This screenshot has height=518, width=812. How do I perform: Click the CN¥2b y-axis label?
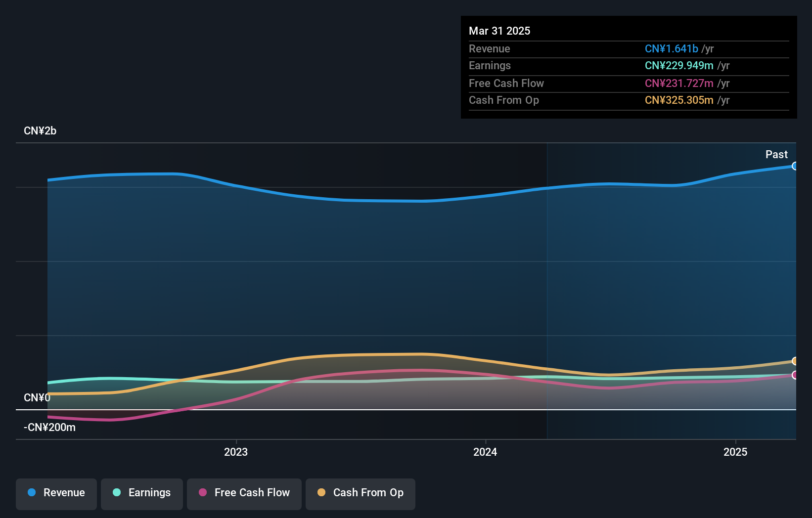(x=40, y=131)
